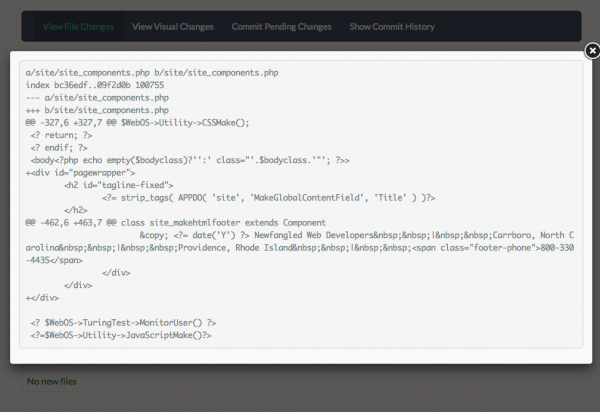
Task: Click the h2 id="tagline-fixed" line
Action: tap(119, 185)
